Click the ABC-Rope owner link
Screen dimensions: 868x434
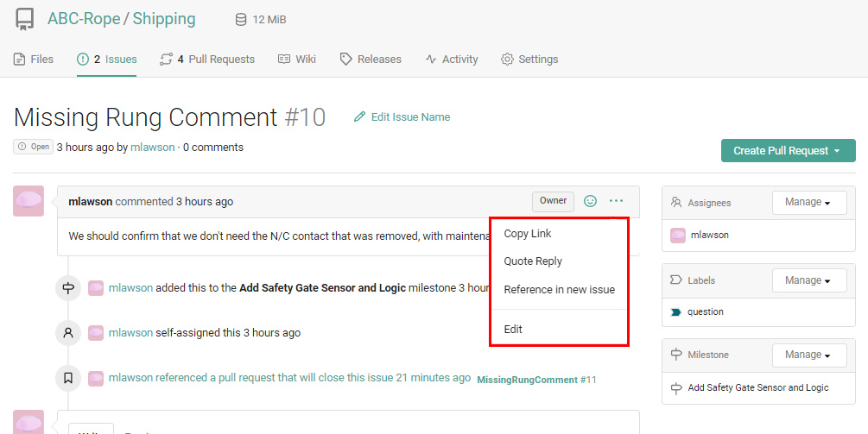pos(84,19)
